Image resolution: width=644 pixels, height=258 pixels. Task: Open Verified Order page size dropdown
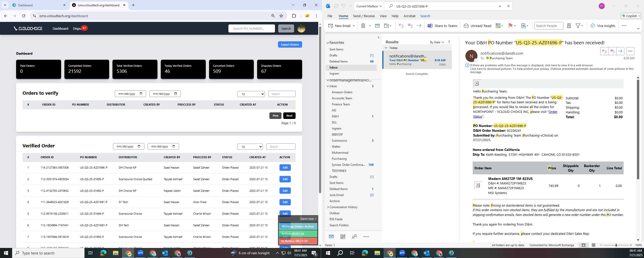pyautogui.click(x=250, y=147)
